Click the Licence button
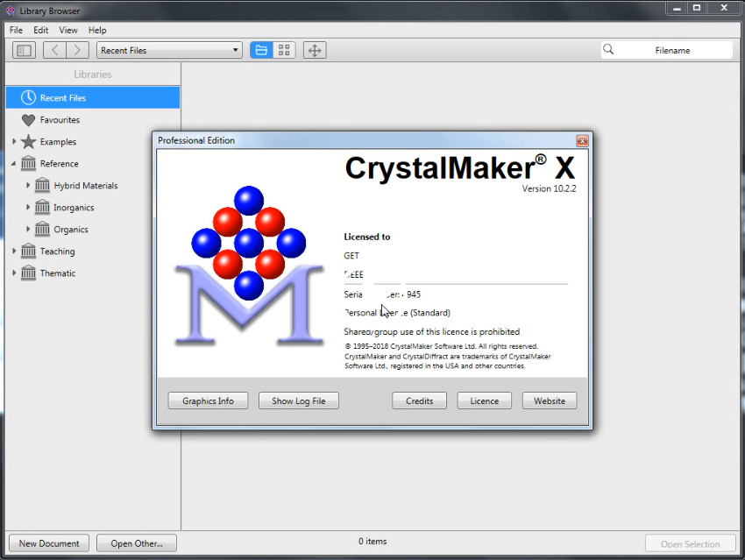 tap(484, 401)
